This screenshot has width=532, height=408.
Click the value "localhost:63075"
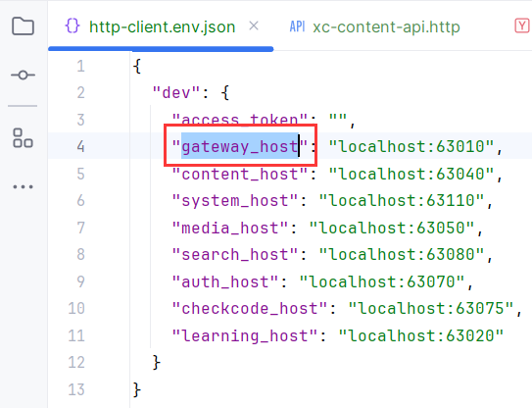pyautogui.click(x=431, y=309)
